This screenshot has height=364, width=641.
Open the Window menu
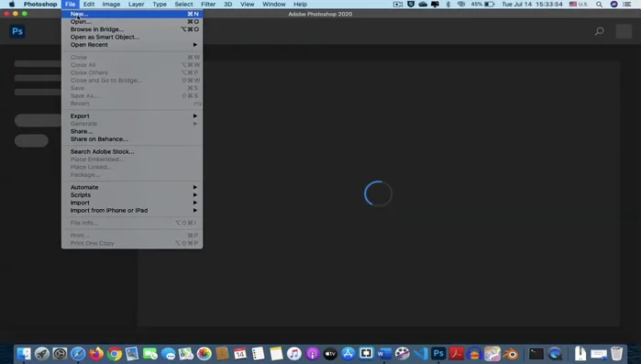click(x=274, y=4)
